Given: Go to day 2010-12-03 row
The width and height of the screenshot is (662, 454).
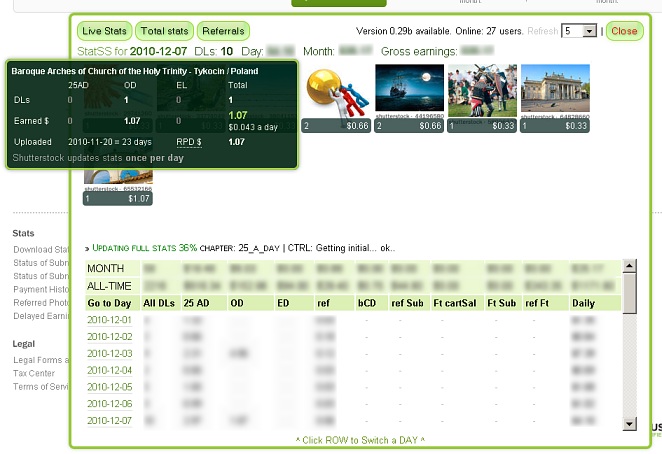Looking at the screenshot, I should point(109,353).
